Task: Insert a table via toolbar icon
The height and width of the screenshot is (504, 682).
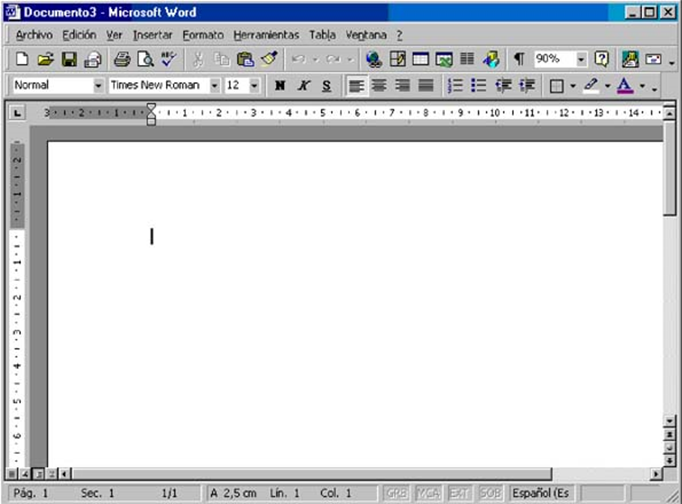Action: tap(421, 59)
